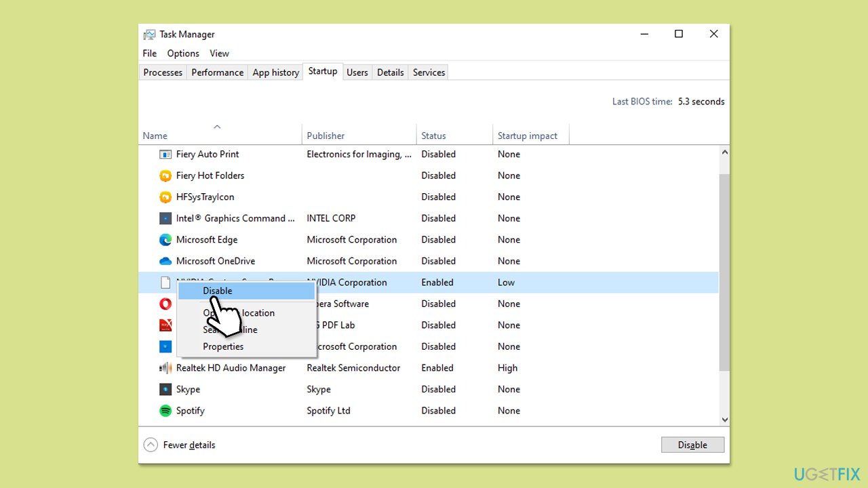
Task: Select the Realtek HD Audio Manager entry
Action: (x=231, y=368)
